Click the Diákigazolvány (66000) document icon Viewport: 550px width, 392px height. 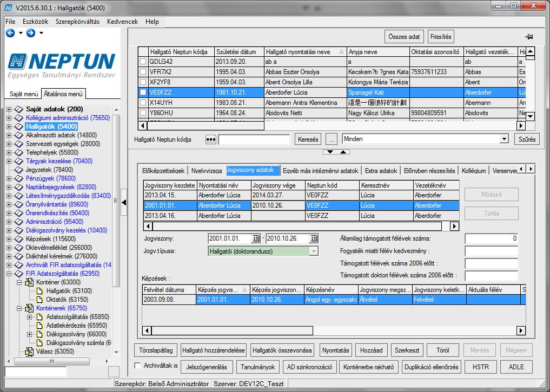tap(40, 334)
